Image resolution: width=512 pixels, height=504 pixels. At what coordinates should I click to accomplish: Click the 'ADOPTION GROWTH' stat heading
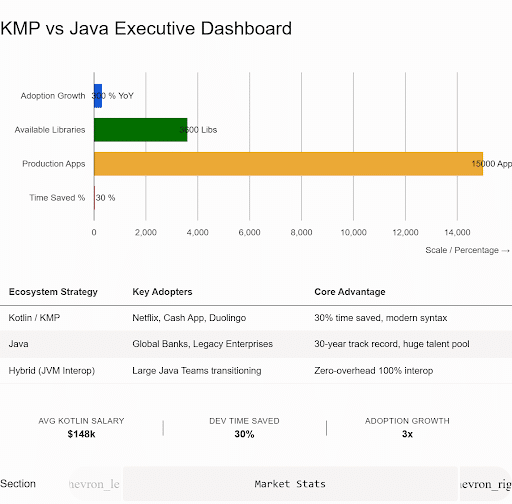(x=407, y=421)
